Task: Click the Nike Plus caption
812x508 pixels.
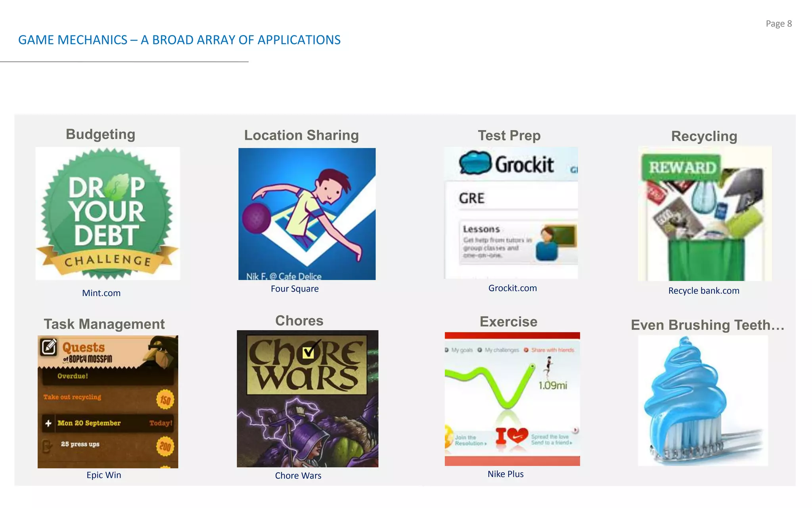Action: (x=506, y=474)
